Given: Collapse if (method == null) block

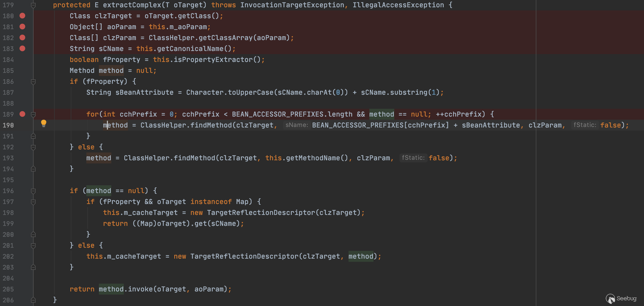Looking at the screenshot, I should tap(33, 191).
